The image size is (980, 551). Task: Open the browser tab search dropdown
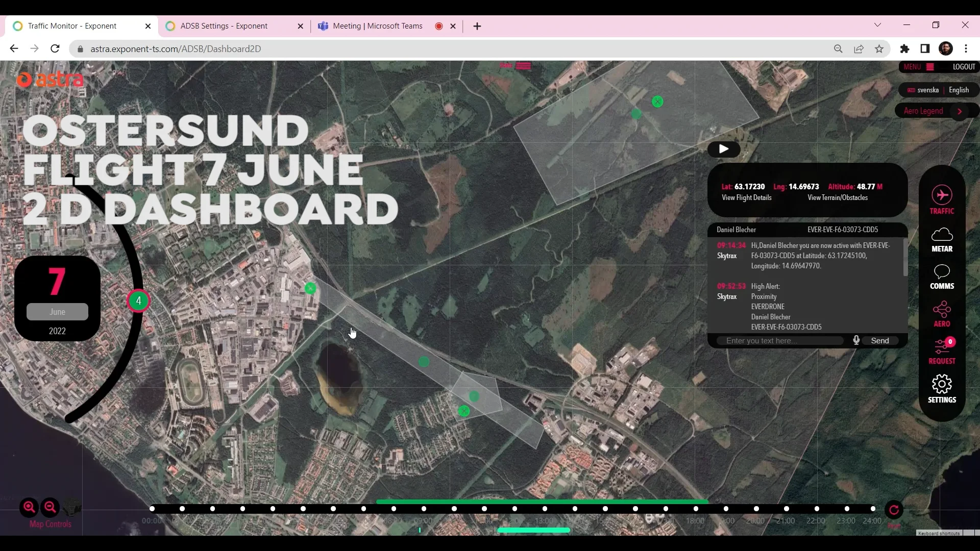pos(878,25)
